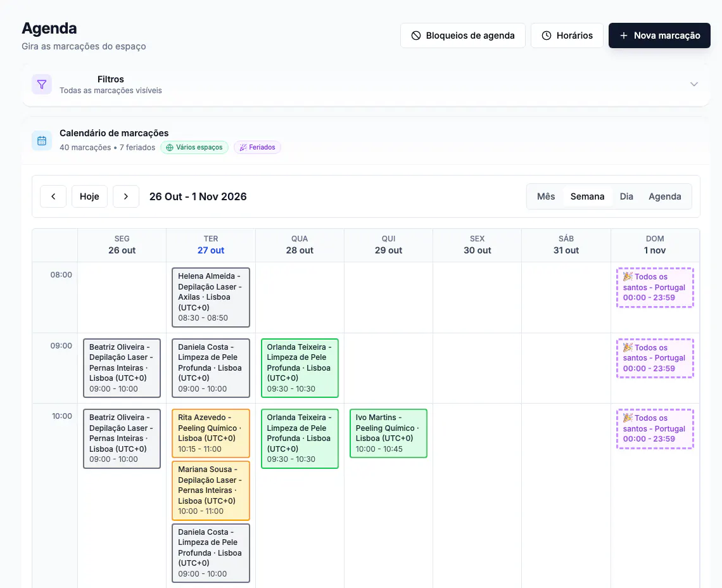Click the calendar icon beside Calendário de marcações

point(42,141)
